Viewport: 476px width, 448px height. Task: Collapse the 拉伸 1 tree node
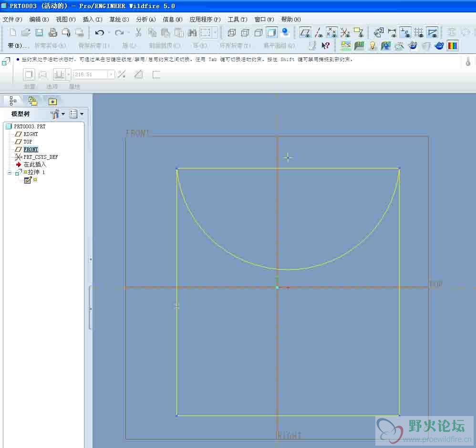point(10,173)
